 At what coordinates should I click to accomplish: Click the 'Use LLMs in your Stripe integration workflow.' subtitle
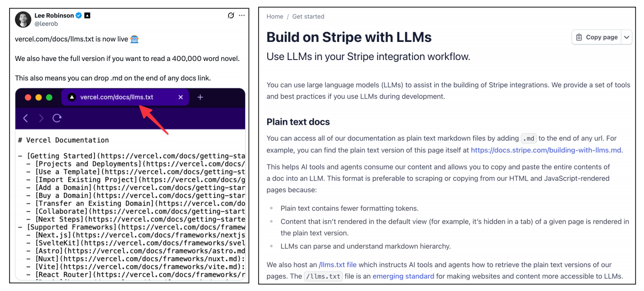pyautogui.click(x=368, y=57)
